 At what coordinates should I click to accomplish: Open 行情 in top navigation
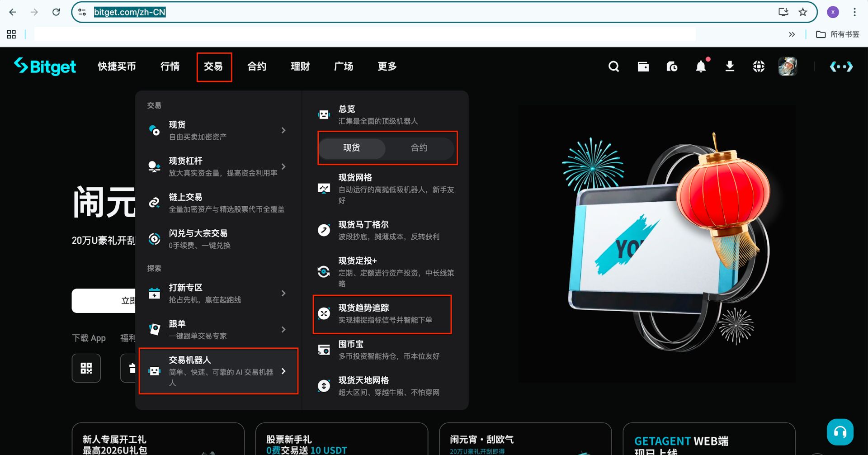tap(170, 66)
